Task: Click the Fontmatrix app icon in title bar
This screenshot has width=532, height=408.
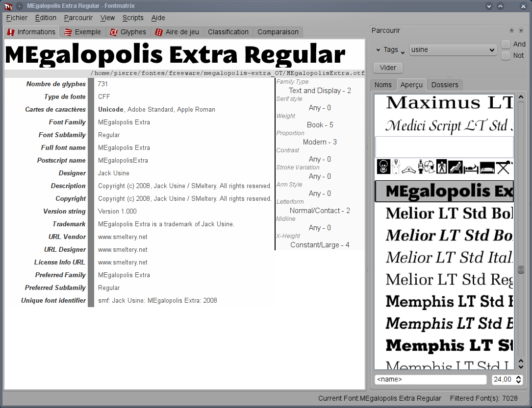Action: click(8, 6)
